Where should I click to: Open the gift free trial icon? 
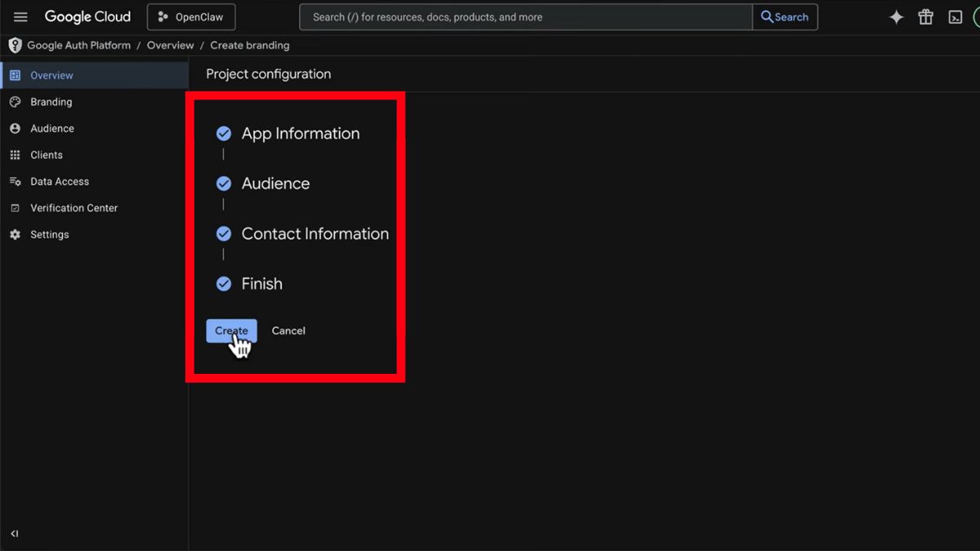coord(925,17)
